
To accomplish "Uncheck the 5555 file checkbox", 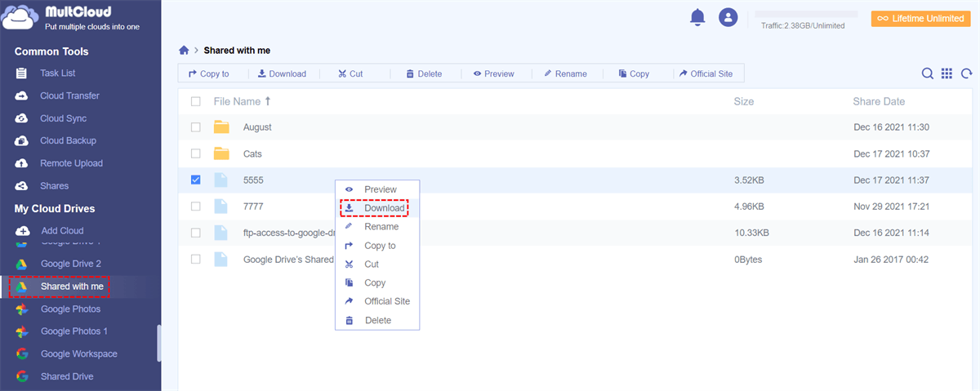I will tap(195, 180).
